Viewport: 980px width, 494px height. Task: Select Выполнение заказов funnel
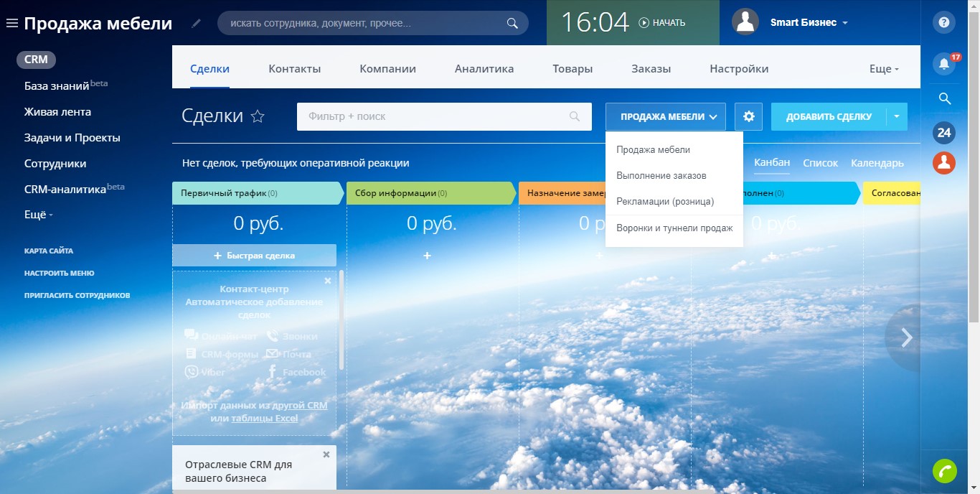pos(674,176)
